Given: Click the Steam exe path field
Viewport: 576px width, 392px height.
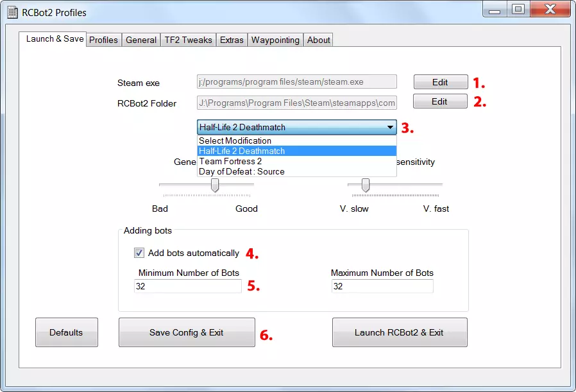Looking at the screenshot, I should (x=297, y=81).
